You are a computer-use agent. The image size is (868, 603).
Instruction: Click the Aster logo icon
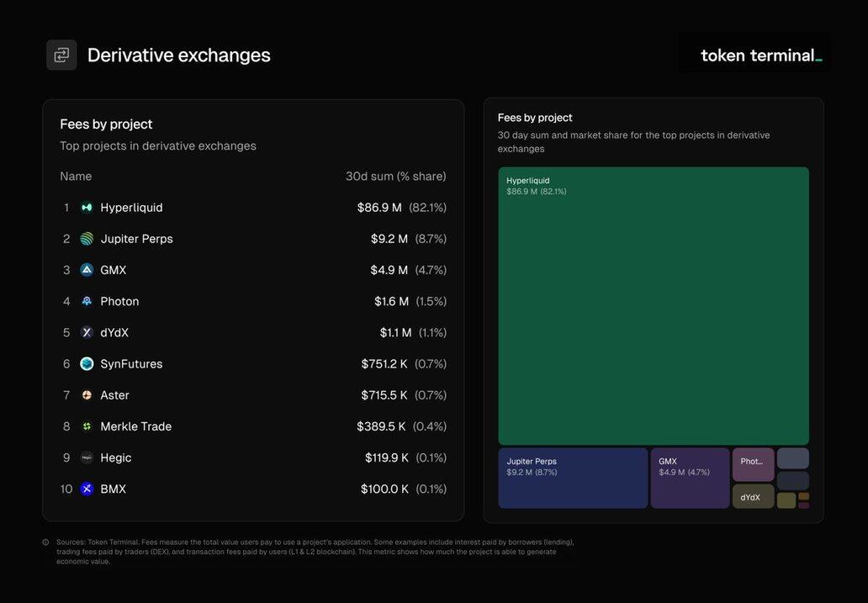[87, 395]
